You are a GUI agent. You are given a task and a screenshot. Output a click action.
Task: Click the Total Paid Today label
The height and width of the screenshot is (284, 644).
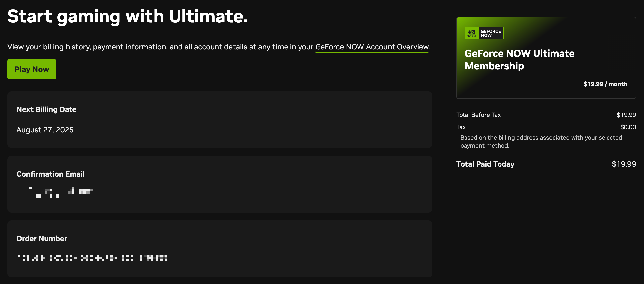tap(485, 164)
